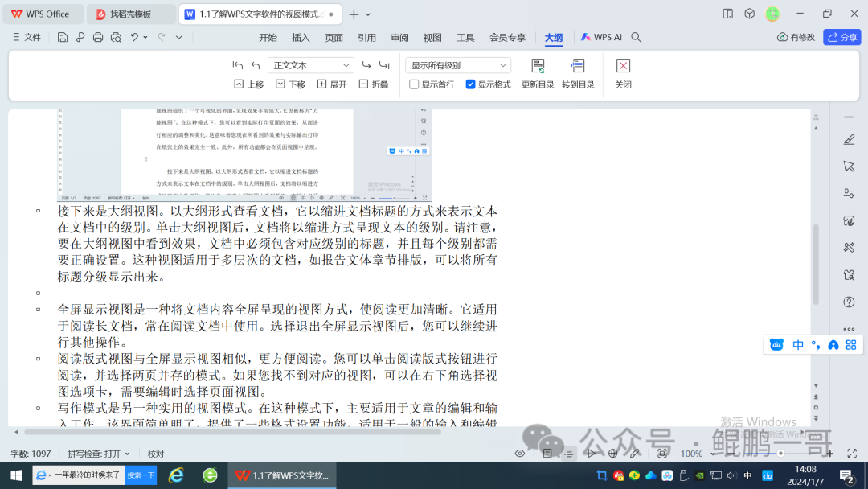
Task: Select outline view icon in status bar
Action: [569, 454]
